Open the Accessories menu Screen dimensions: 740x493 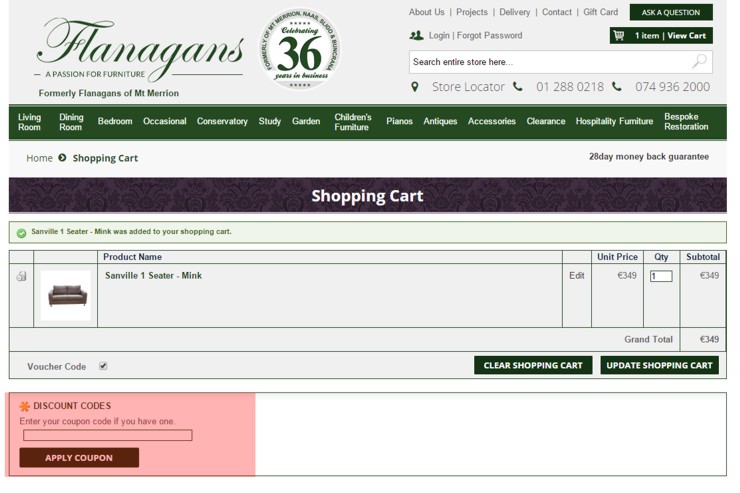(x=491, y=121)
